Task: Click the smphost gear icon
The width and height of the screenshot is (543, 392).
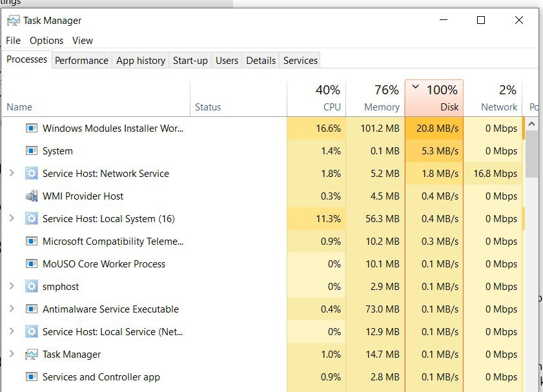Action: [32, 286]
